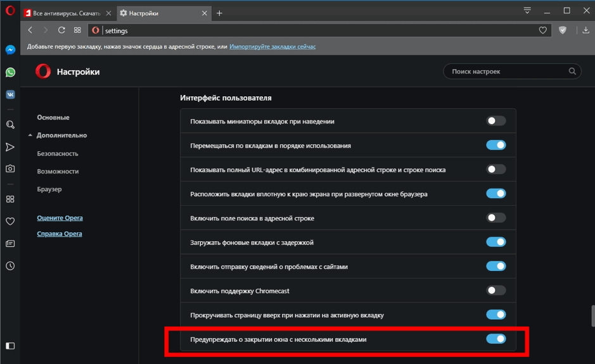This screenshot has width=595, height=364.
Task: Open the VK sidebar messenger
Action: click(10, 94)
